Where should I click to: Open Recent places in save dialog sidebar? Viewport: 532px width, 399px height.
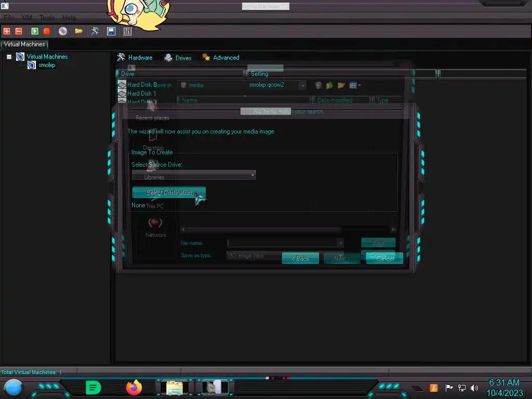(x=152, y=112)
